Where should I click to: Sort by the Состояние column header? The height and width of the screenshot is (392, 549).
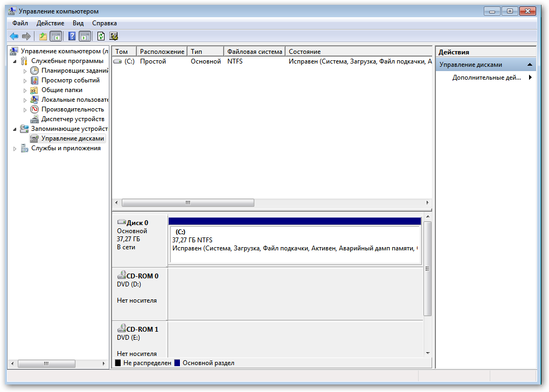click(359, 52)
